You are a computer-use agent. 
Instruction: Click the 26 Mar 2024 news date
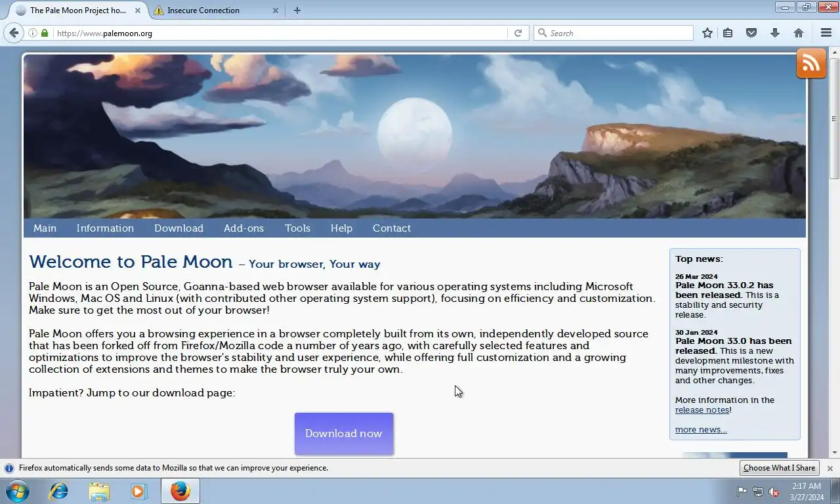point(696,277)
